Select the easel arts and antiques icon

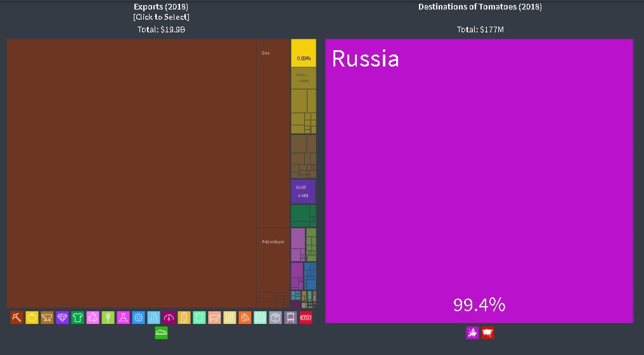pyautogui.click(x=290, y=318)
